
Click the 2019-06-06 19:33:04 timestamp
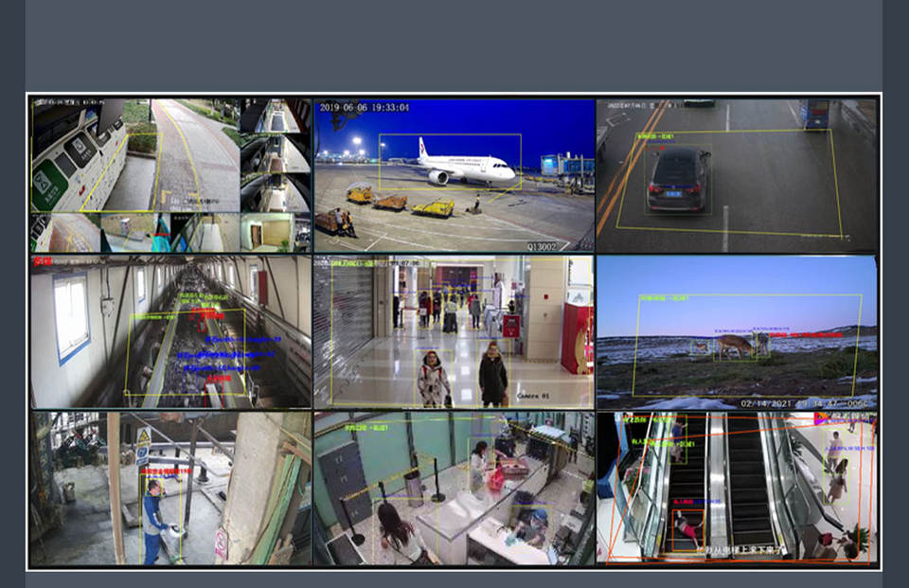pos(365,107)
